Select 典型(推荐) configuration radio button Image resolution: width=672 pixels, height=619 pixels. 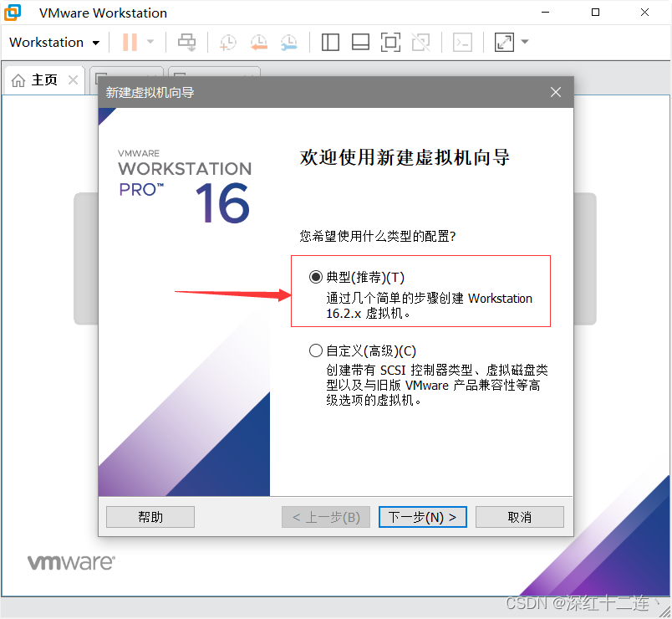[x=316, y=277]
